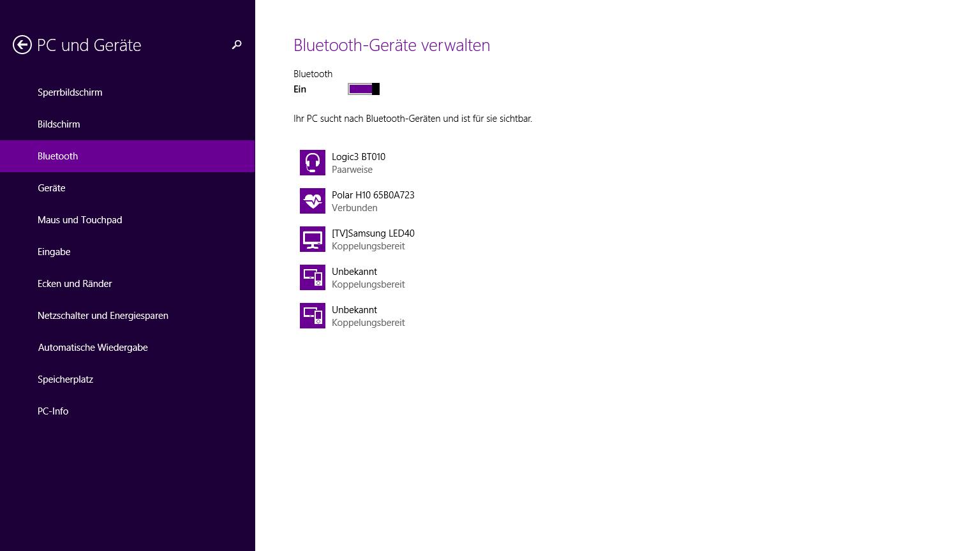980x551 pixels.
Task: Open Ecken und Ränder settings
Action: tap(128, 284)
